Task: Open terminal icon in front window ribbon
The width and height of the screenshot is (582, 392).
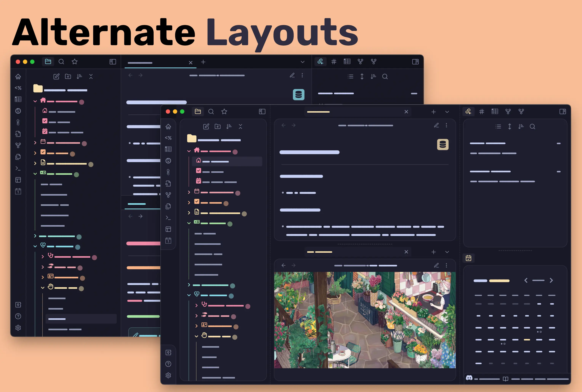Action: tap(168, 218)
